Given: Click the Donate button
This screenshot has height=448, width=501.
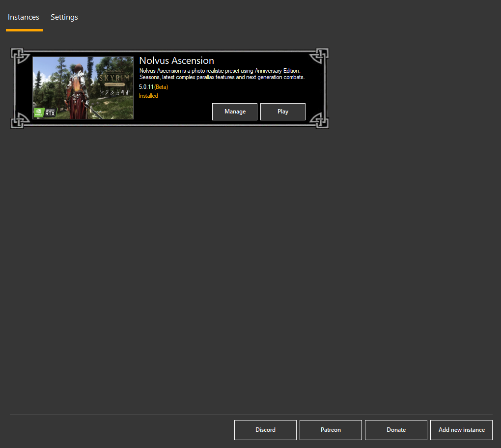Looking at the screenshot, I should coord(396,430).
